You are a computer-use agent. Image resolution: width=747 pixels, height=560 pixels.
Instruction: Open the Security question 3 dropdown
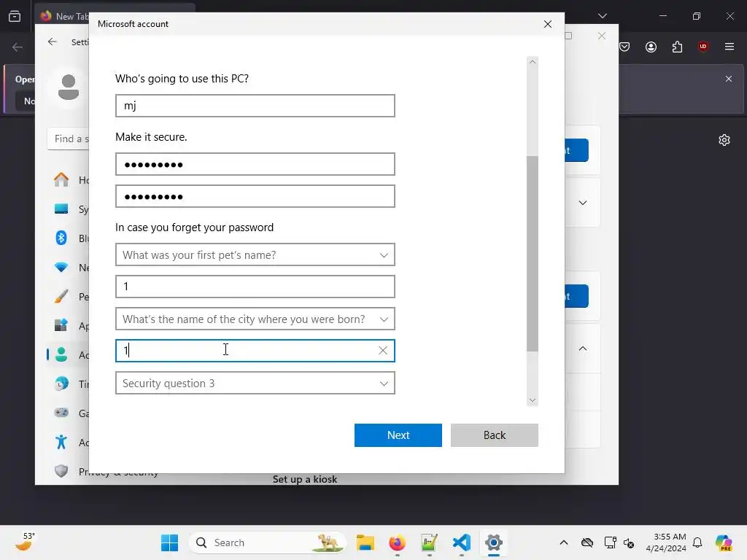[x=255, y=383]
